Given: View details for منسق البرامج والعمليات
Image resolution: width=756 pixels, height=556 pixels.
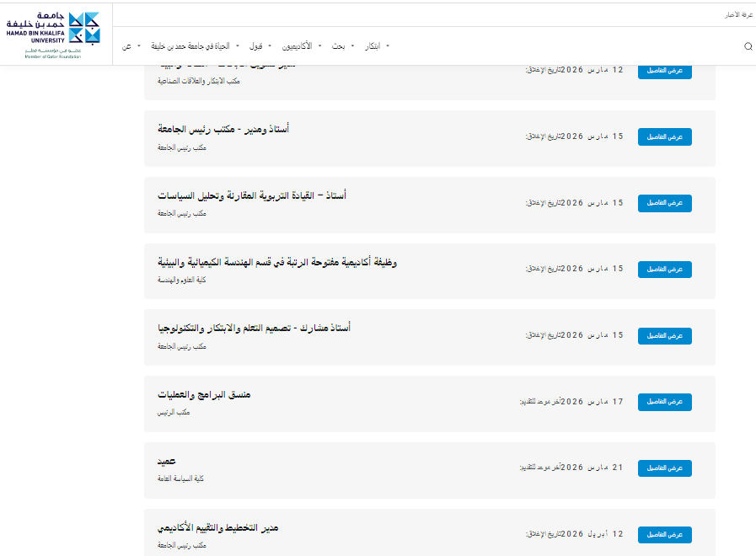Looking at the screenshot, I should [x=664, y=402].
